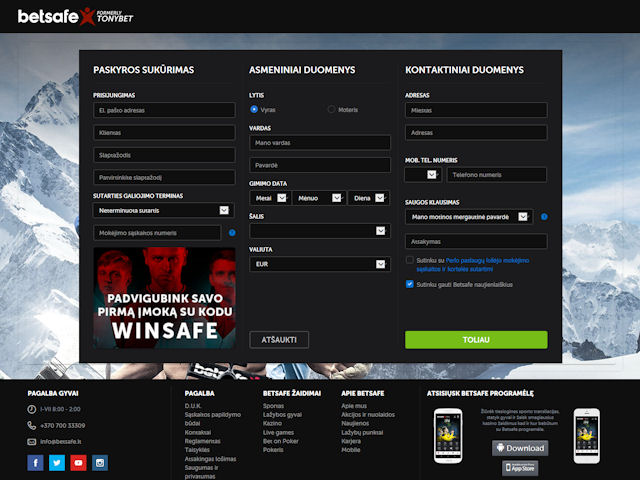Click the App Store badge
The height and width of the screenshot is (480, 640).
(520, 468)
